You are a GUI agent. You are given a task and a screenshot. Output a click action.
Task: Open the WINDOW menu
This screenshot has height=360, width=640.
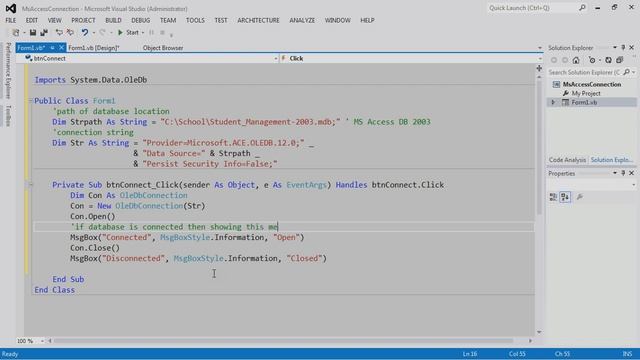click(x=338, y=20)
